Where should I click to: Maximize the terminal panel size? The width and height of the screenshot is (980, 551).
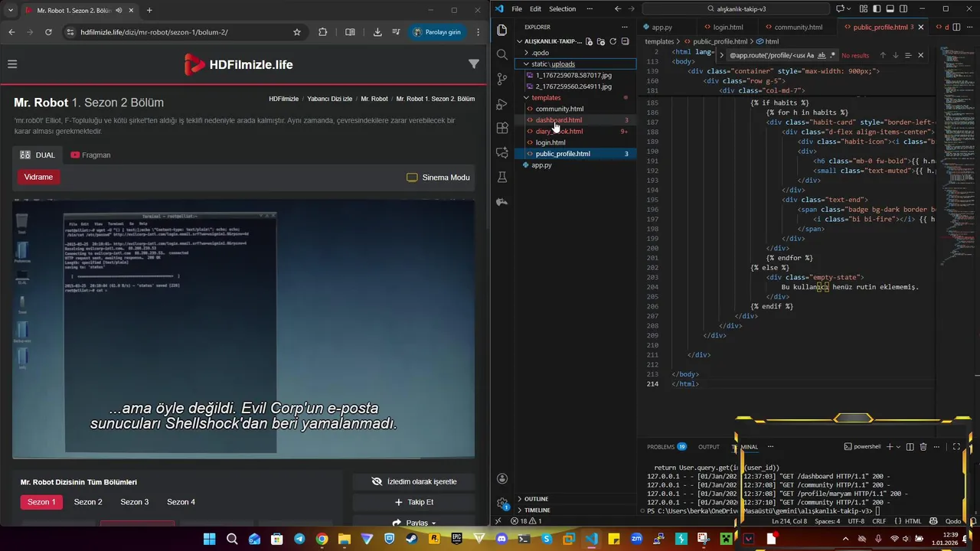tap(957, 447)
